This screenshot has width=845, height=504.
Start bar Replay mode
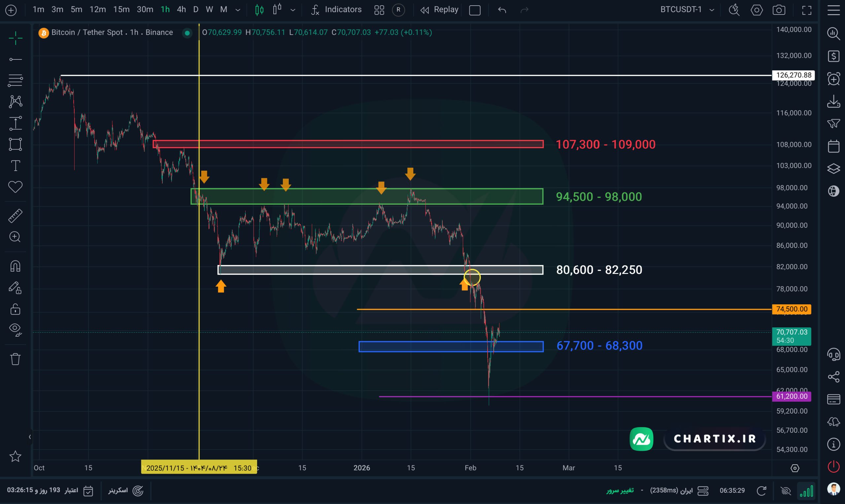439,10
